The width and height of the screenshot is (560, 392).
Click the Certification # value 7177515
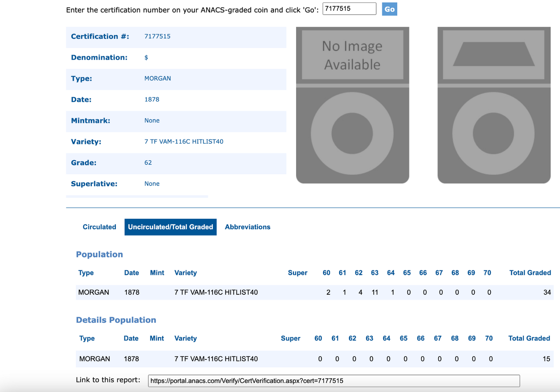click(x=157, y=36)
